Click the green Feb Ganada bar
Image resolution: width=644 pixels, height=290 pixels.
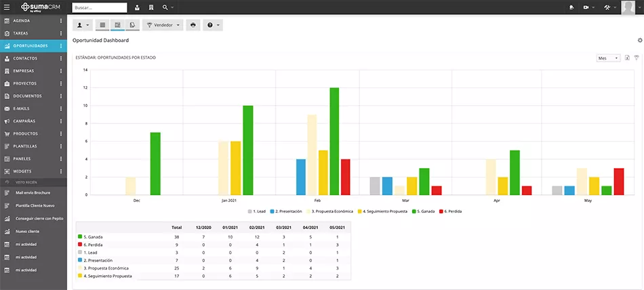click(x=334, y=142)
